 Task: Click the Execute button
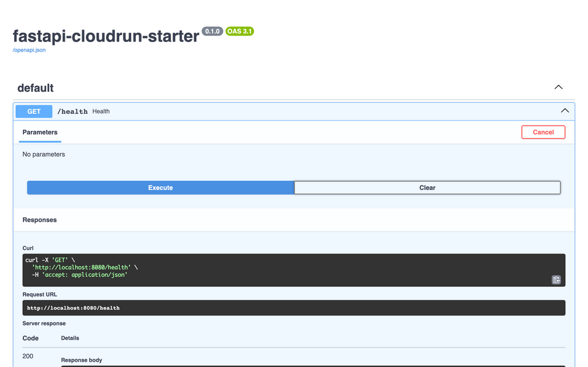160,188
